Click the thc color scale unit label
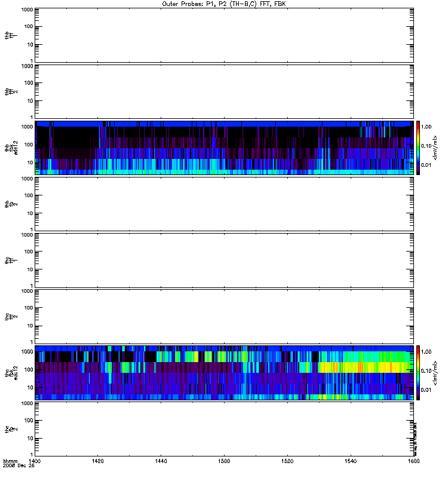This screenshot has height=478, width=448. (435, 373)
